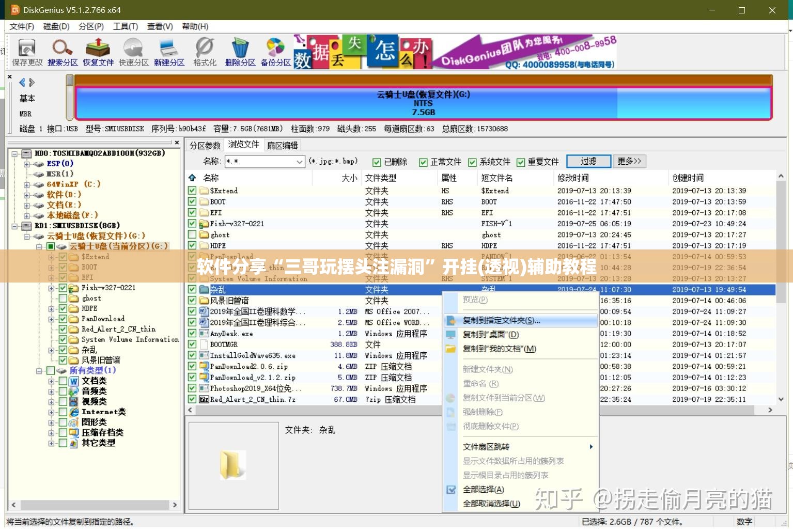Click the Internet类 icon in tree
793x532 pixels.
(74, 412)
